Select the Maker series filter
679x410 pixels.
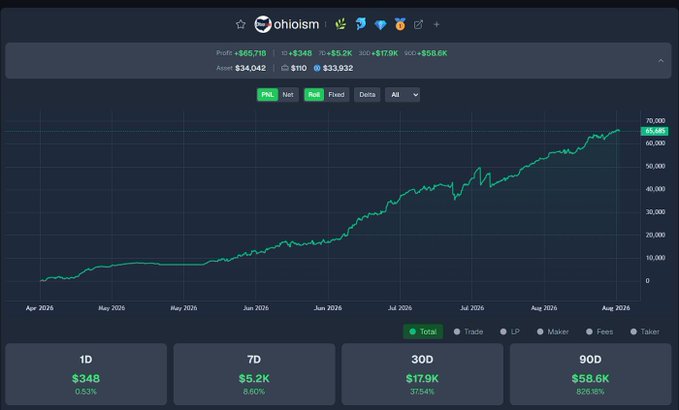coord(553,332)
